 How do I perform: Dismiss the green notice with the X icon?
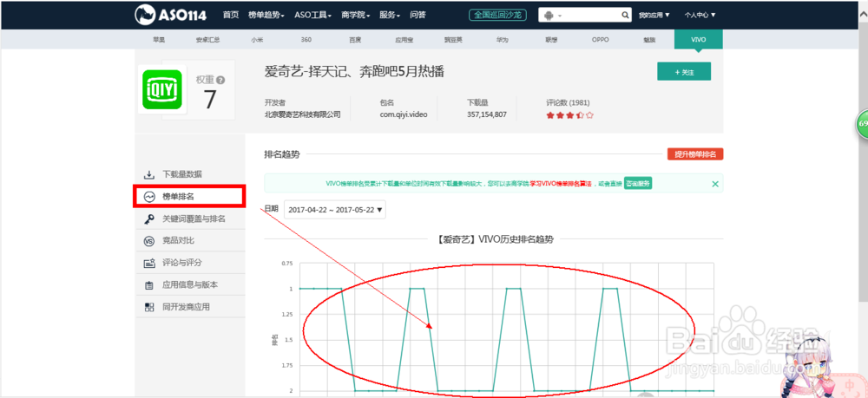click(714, 184)
